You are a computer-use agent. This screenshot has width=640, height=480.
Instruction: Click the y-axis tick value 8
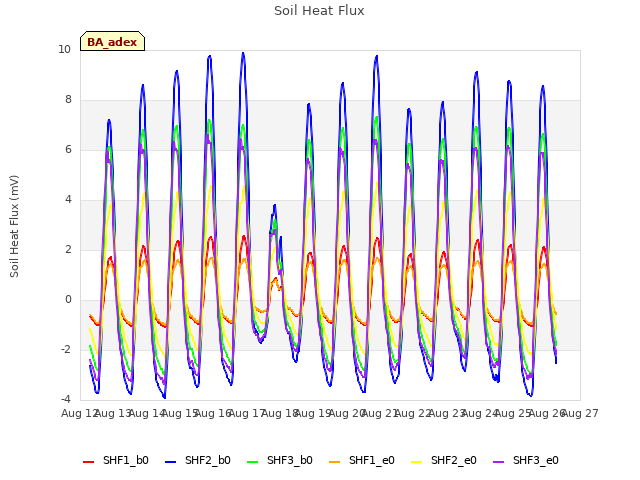[x=68, y=100]
